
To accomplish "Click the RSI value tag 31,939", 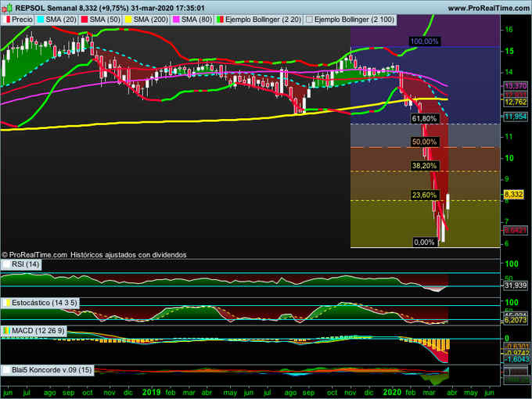I will point(516,286).
